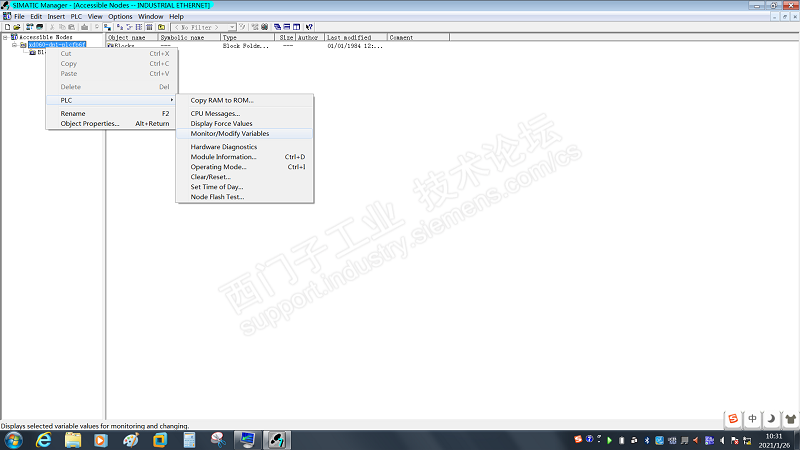Collapse the Accessible Nodes tree root
Screen dimensions: 800x450
click(x=5, y=37)
